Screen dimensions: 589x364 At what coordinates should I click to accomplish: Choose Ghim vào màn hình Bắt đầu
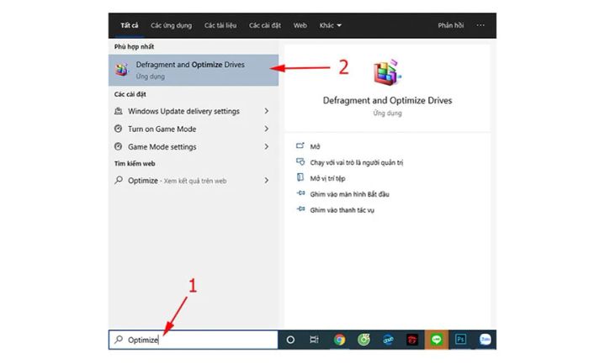349,194
